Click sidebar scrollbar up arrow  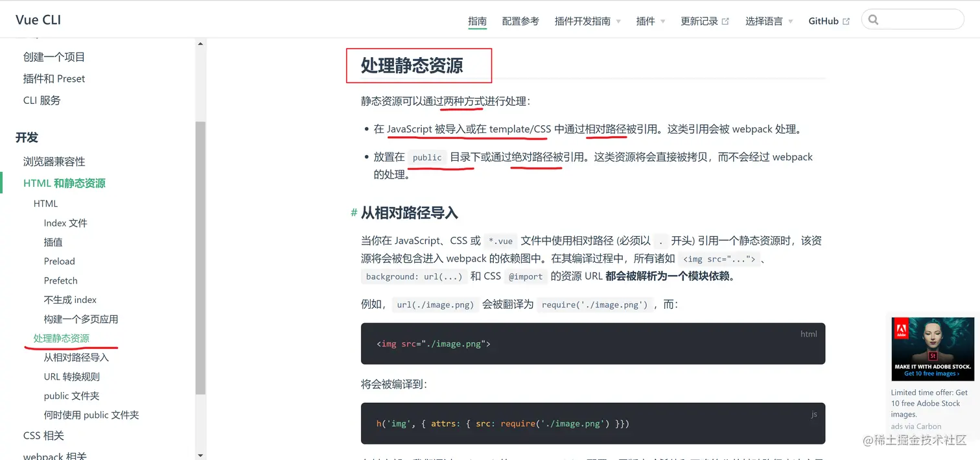pyautogui.click(x=200, y=43)
